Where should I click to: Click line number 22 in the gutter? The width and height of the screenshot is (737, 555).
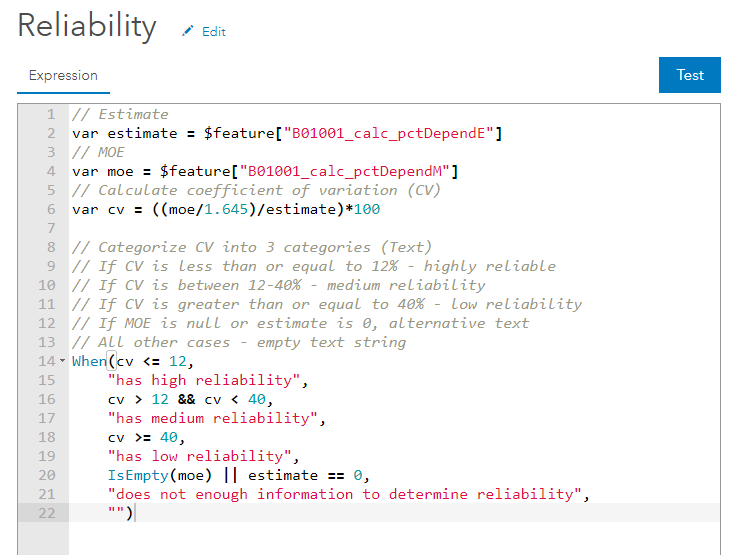pos(46,513)
